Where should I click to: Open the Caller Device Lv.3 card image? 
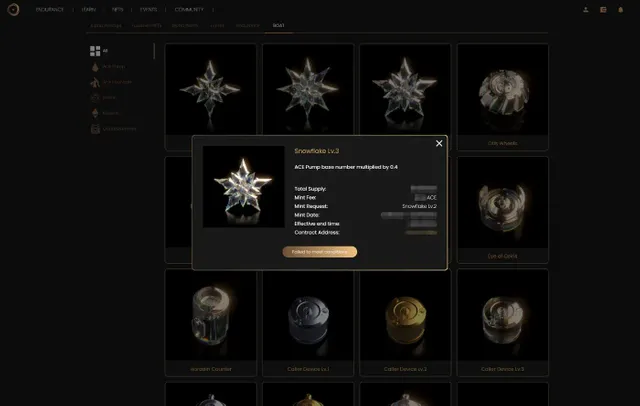click(x=502, y=315)
